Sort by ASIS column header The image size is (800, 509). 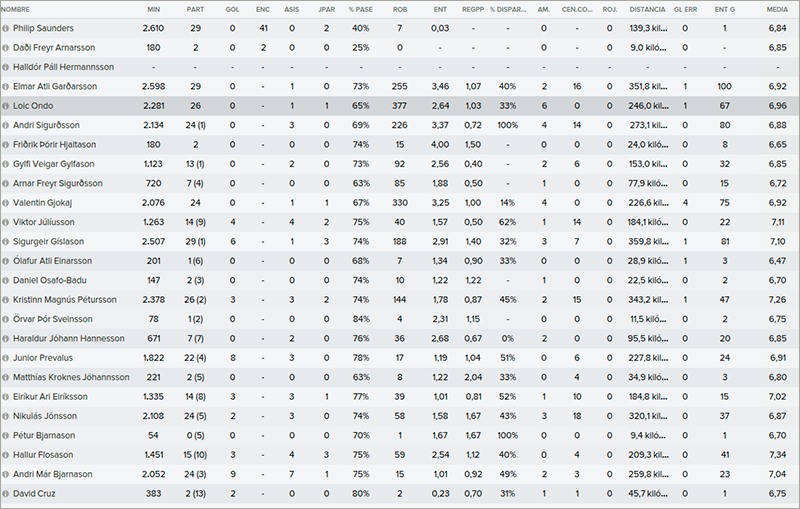(292, 9)
